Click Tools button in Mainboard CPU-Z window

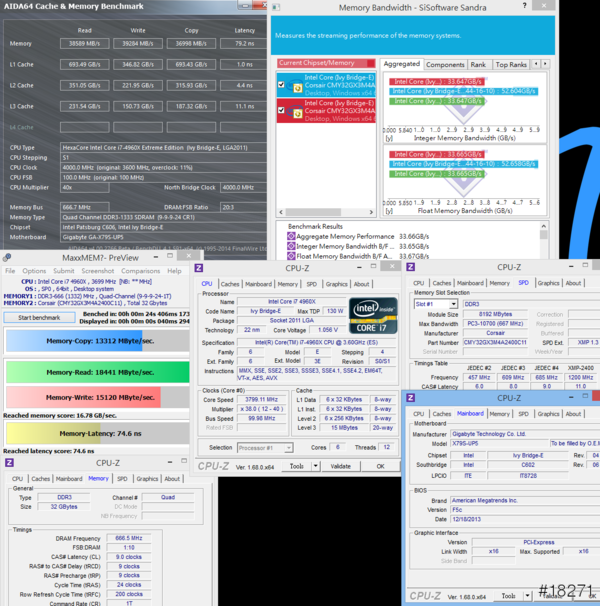tap(508, 596)
